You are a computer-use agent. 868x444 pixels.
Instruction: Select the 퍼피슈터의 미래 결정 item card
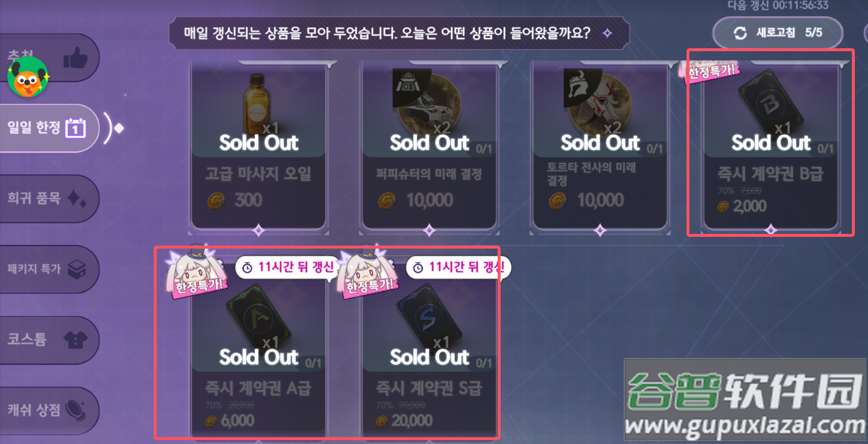429,146
